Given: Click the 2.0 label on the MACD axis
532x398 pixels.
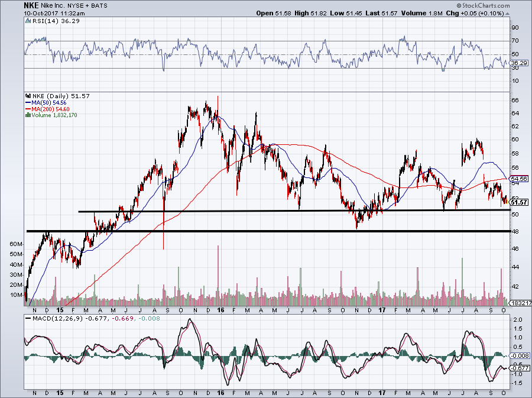Looking at the screenshot, I should pyautogui.click(x=517, y=319).
